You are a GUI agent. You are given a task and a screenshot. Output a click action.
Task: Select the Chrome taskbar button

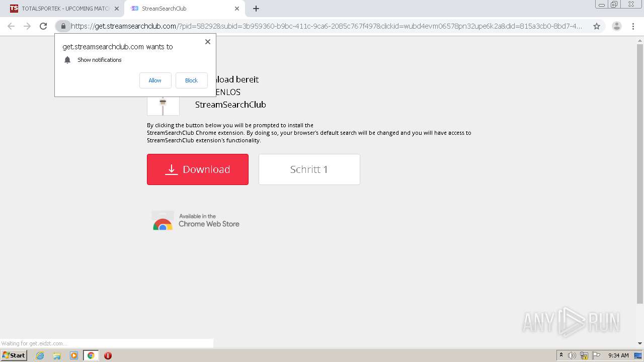(91, 355)
